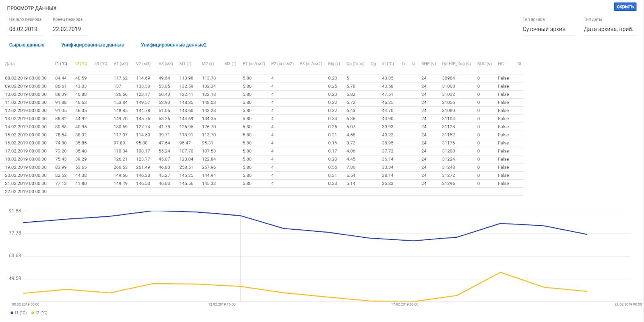Click the V2 value 261.49
Screen dimensions: 644x322
coord(143,167)
